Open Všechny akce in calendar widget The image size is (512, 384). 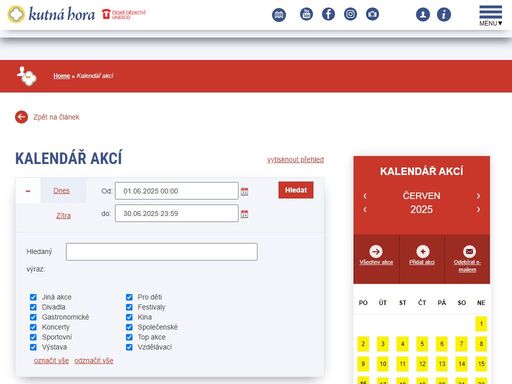(x=376, y=255)
